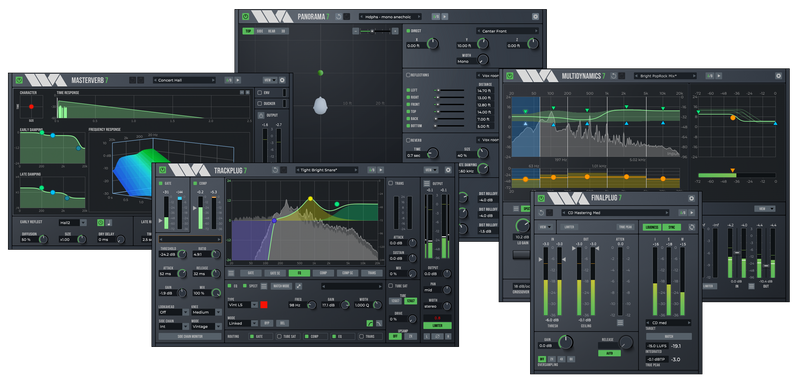Click the Auto release button in FinalPlug

click(610, 353)
